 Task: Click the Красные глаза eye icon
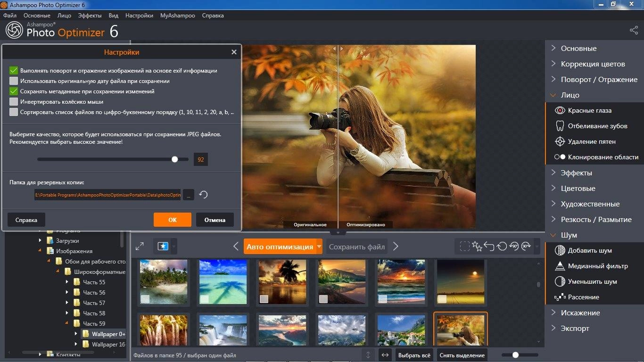point(560,110)
